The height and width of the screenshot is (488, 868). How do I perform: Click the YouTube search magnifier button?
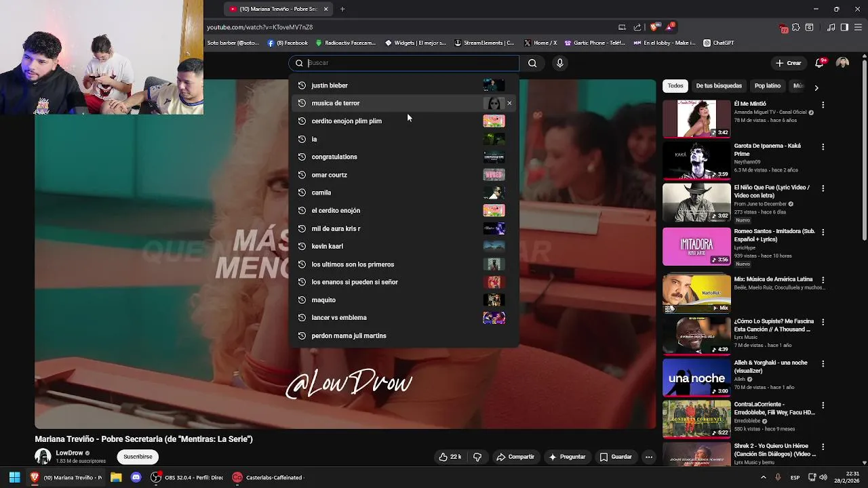point(532,63)
